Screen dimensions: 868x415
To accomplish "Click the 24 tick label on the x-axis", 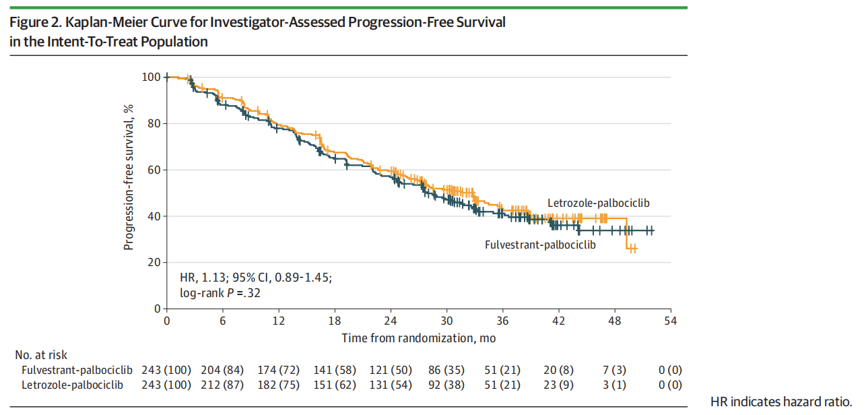I will point(391,321).
